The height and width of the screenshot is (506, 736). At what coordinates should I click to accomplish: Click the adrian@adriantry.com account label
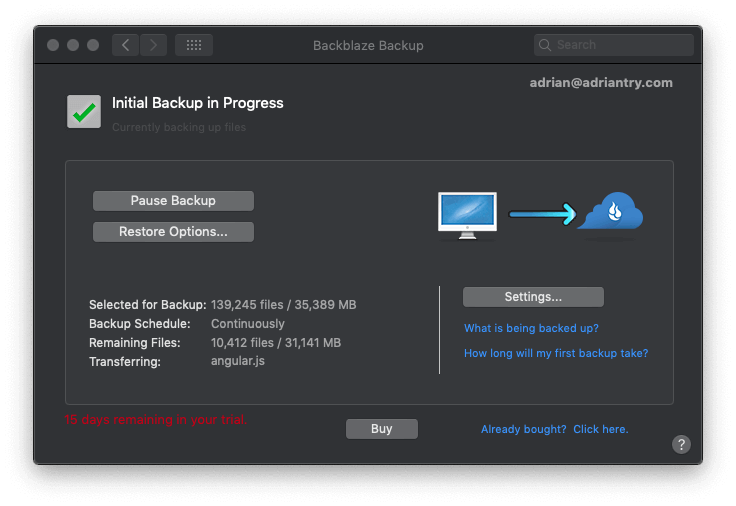point(601,83)
